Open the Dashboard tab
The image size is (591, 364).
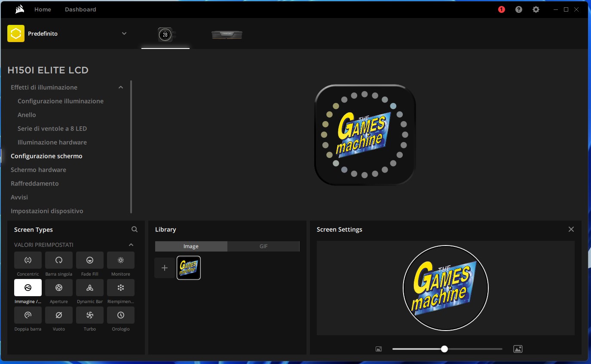pyautogui.click(x=80, y=9)
